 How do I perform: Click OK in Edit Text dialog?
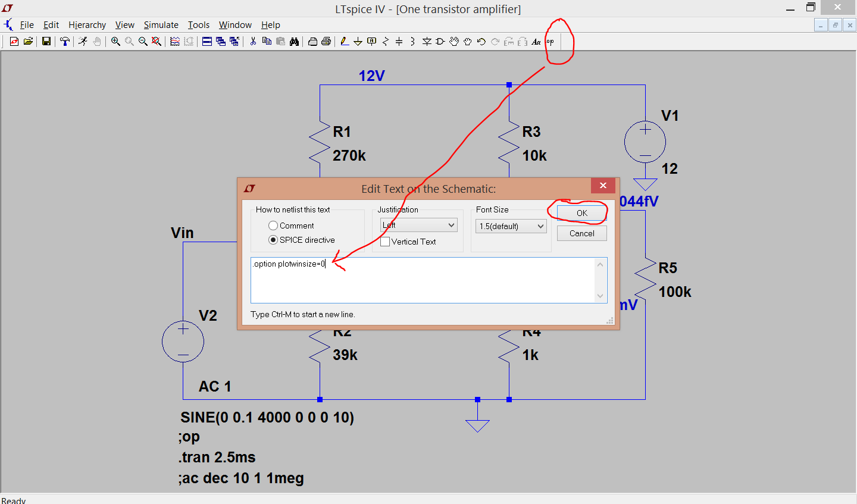pyautogui.click(x=582, y=213)
